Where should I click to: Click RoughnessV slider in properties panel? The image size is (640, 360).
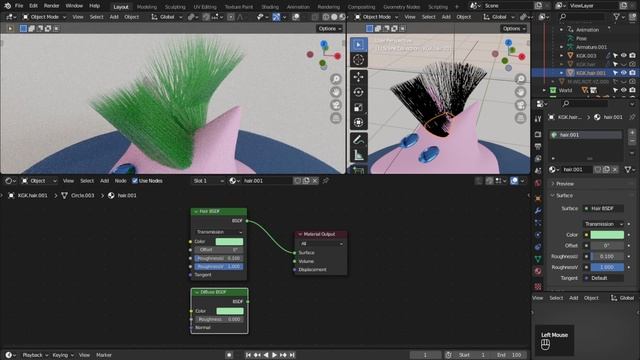click(x=607, y=267)
